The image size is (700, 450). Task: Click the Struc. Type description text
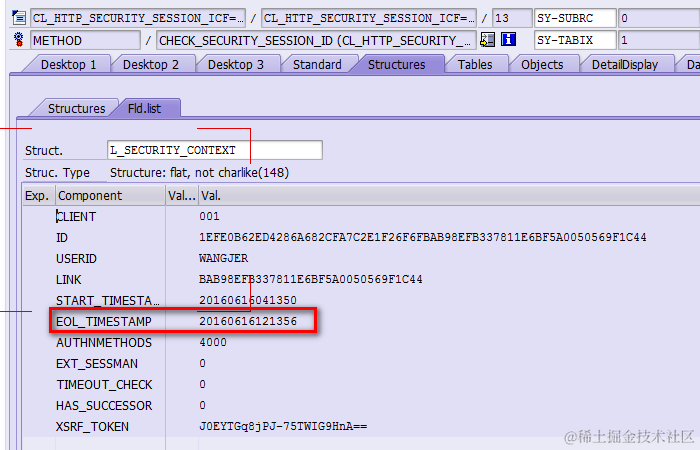coord(200,173)
